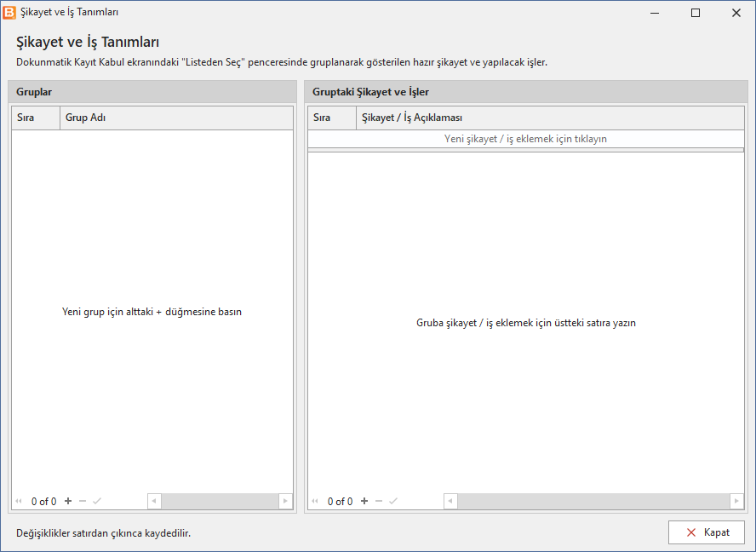756x552 pixels.
Task: Click the 'Gruba şikayet / iş eklemek için üstteki satıra yazın' hint
Action: [x=526, y=323]
